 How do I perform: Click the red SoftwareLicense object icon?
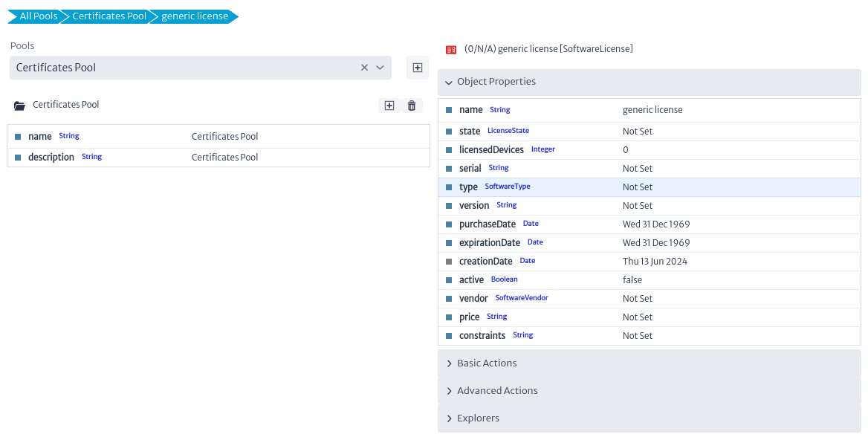click(x=451, y=49)
